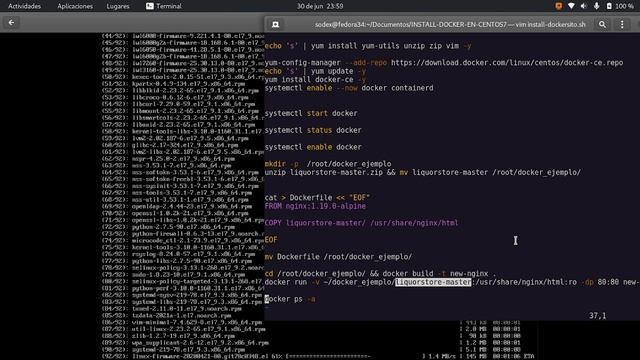Click line 'systemctl start docker'
This screenshot has width=640, height=360.
pos(311,113)
